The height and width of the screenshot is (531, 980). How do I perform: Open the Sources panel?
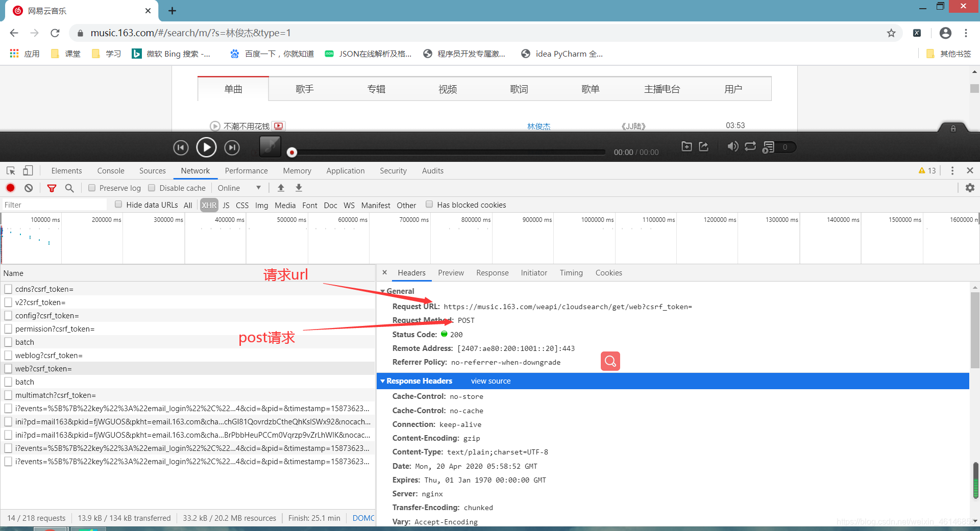tap(153, 171)
